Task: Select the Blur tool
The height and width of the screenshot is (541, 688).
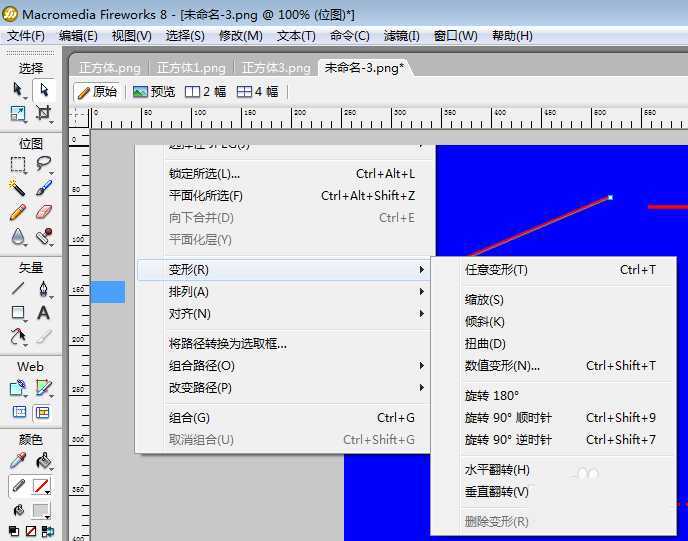Action: point(18,237)
